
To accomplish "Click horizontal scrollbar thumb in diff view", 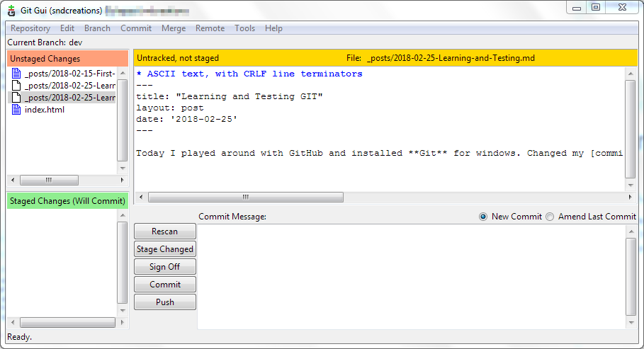I will click(x=246, y=197).
